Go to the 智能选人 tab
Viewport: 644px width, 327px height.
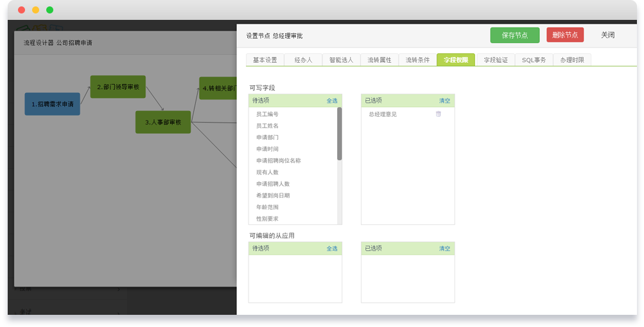341,60
